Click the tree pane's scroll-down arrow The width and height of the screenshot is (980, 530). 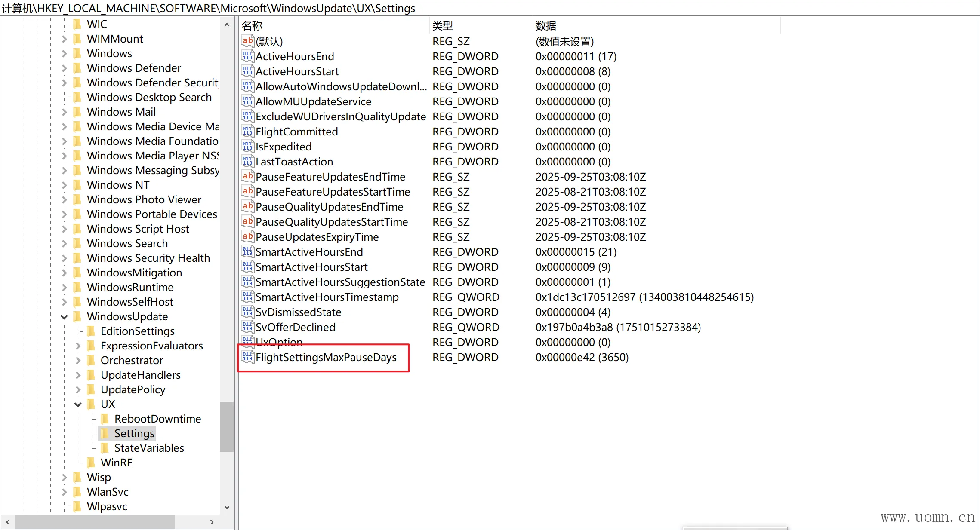click(x=227, y=507)
